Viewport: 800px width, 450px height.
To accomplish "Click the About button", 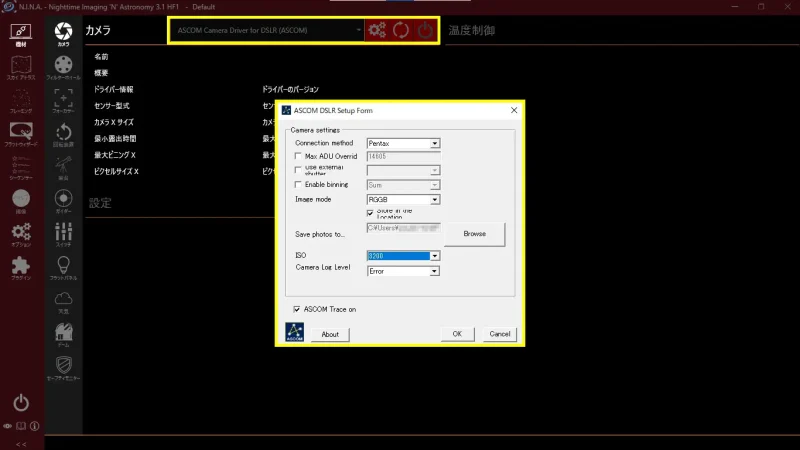I will (330, 334).
